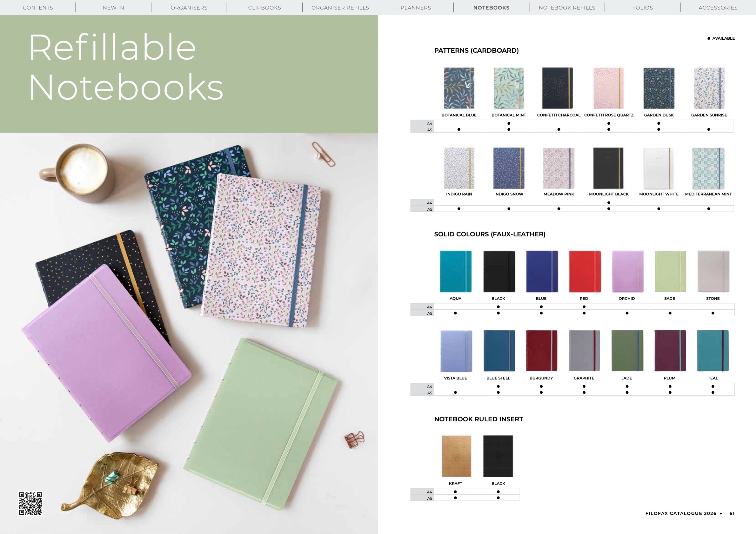
Task: Open the Contents navigation tab
Action: (x=38, y=8)
